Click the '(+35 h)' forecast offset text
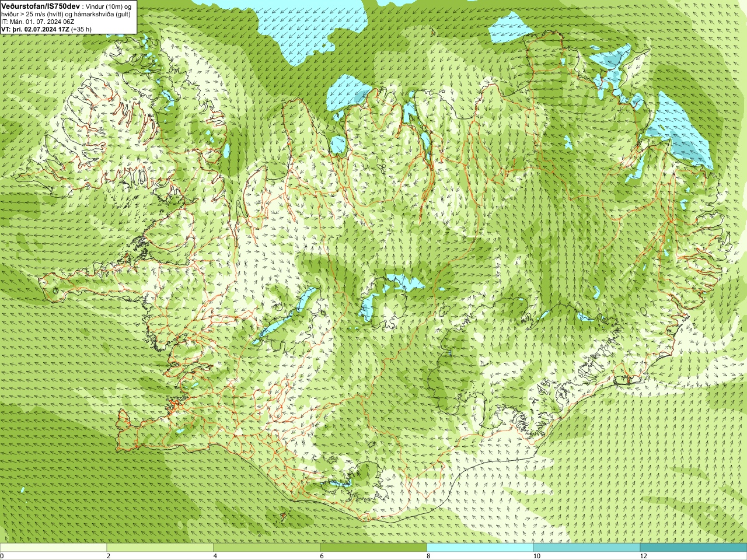Viewport: 747px width, 560px height. (x=80, y=29)
